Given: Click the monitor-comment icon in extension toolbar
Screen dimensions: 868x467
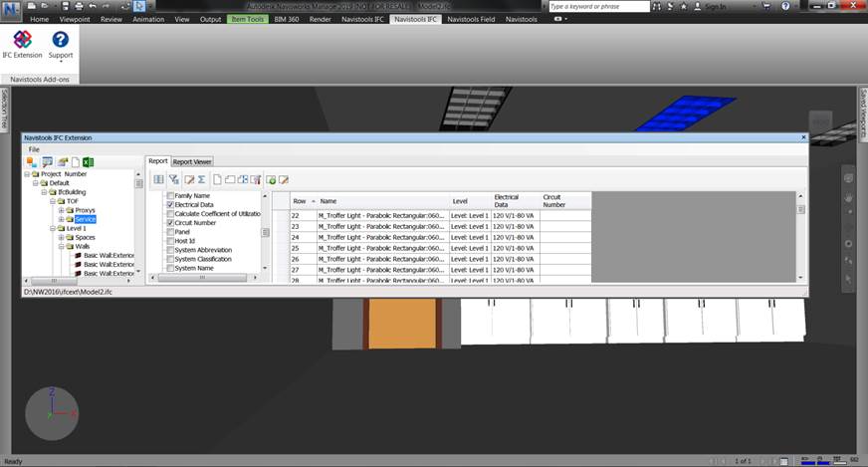Looking at the screenshot, I should pos(47,161).
